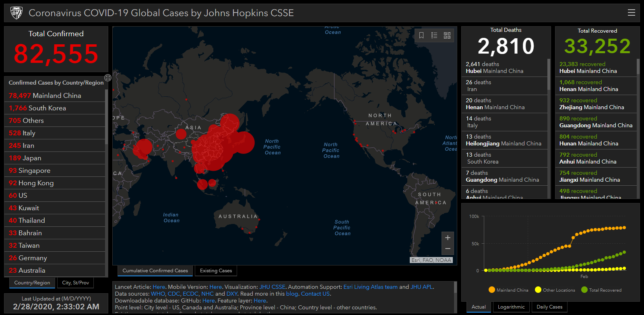
Task: Select the "40 Thailand" row
Action: click(x=55, y=221)
